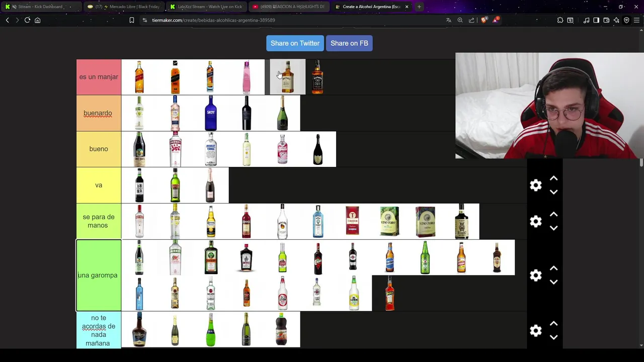Image resolution: width=644 pixels, height=362 pixels.
Task: Navigate back in browser
Action: (x=7, y=20)
